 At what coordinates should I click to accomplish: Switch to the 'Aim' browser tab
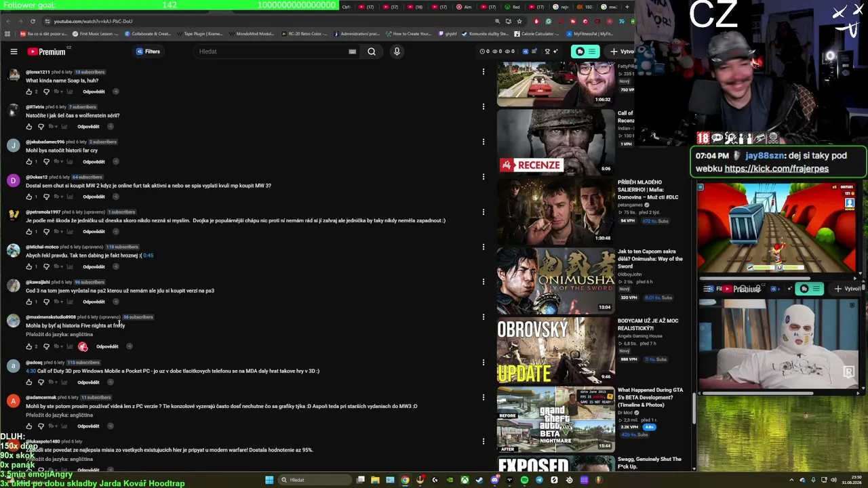464,7
